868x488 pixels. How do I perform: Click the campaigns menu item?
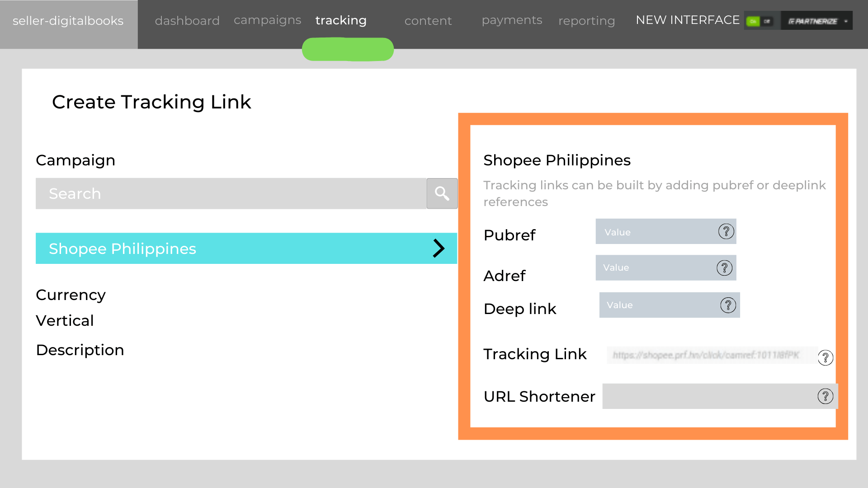point(267,20)
